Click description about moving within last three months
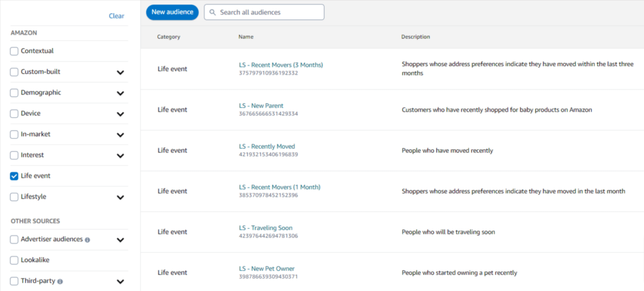 point(518,69)
